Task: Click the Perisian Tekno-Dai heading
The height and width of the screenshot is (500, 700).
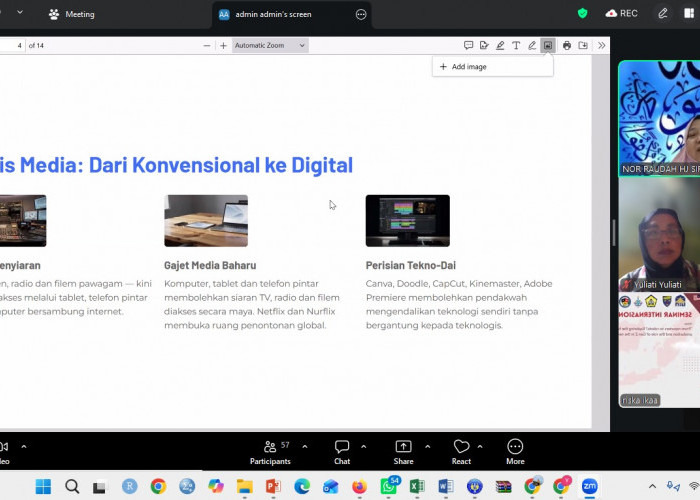Action: pyautogui.click(x=411, y=265)
